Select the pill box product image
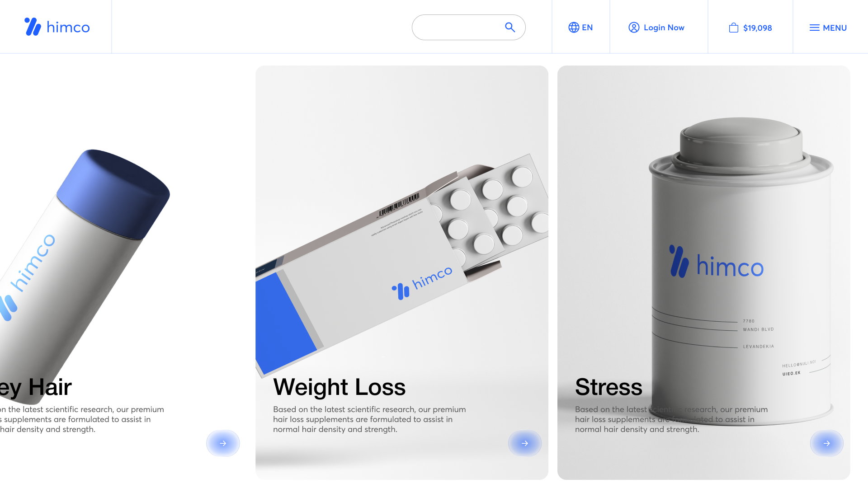Viewport: 868px width, 488px height. 402,264
